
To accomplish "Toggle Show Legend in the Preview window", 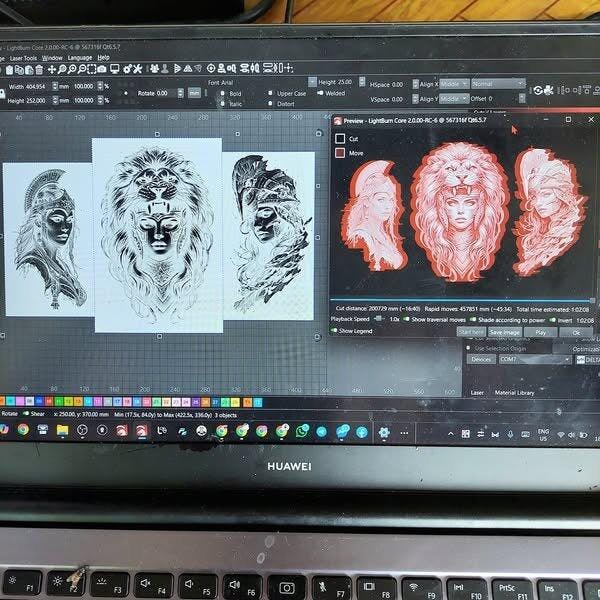I will [x=334, y=330].
